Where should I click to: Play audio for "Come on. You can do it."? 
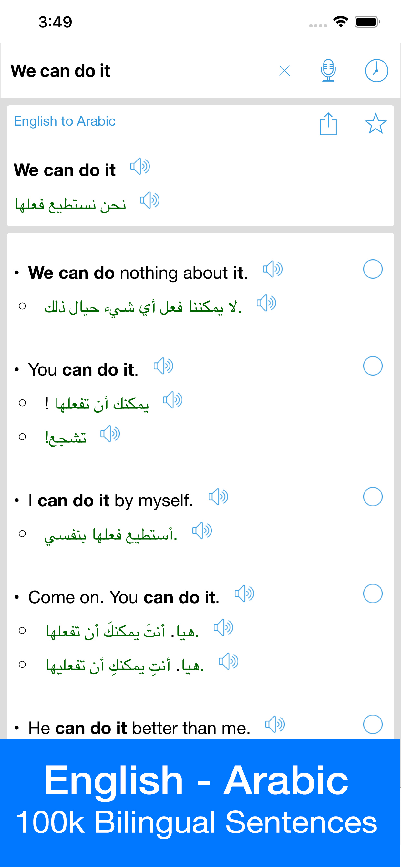coord(244,594)
